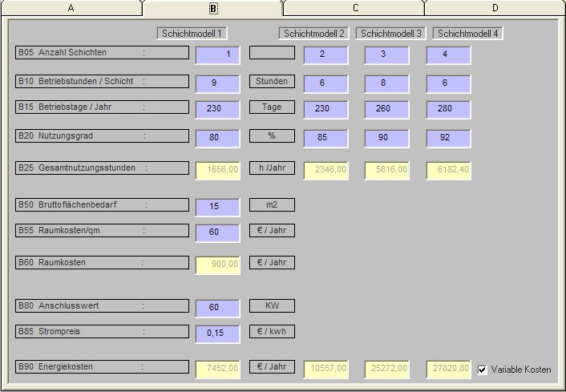The height and width of the screenshot is (392, 566).
Task: Click Betriebstunden field with value 9
Action: click(218, 83)
